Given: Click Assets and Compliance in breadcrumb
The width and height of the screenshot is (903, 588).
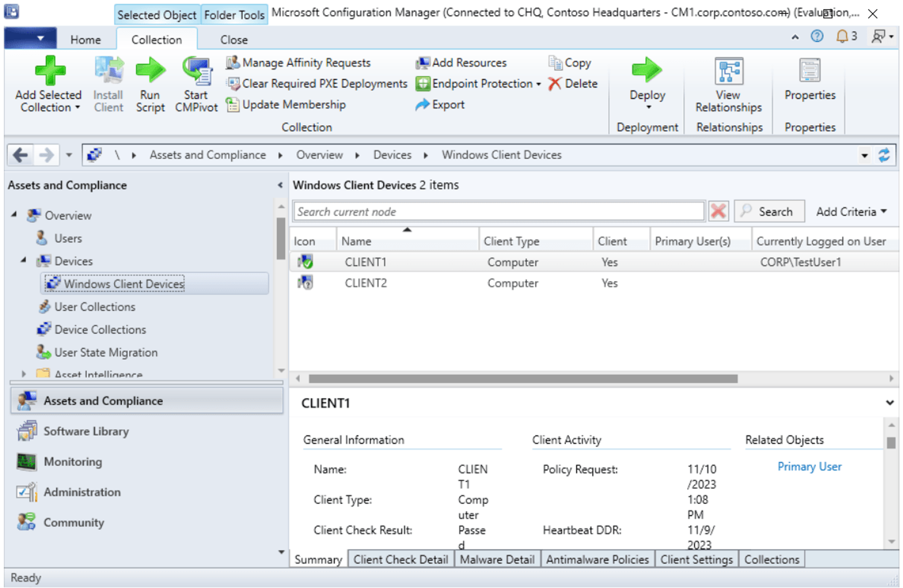Looking at the screenshot, I should point(208,155).
